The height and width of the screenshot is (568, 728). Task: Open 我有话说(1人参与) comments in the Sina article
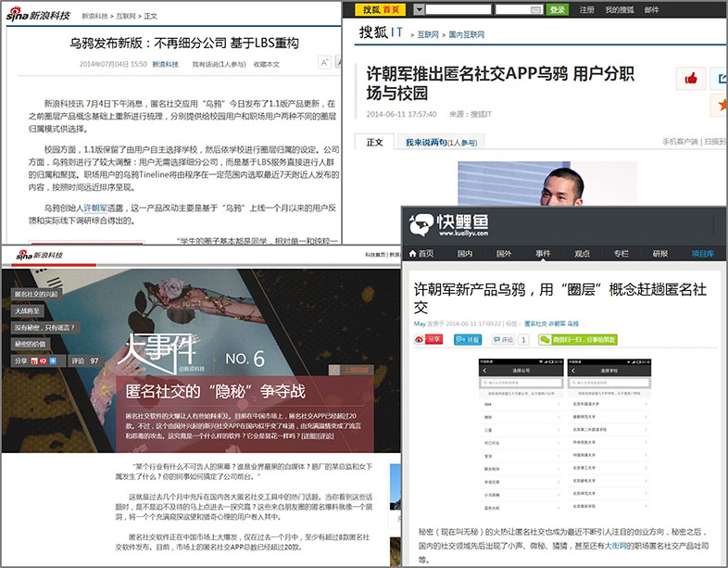point(220,64)
